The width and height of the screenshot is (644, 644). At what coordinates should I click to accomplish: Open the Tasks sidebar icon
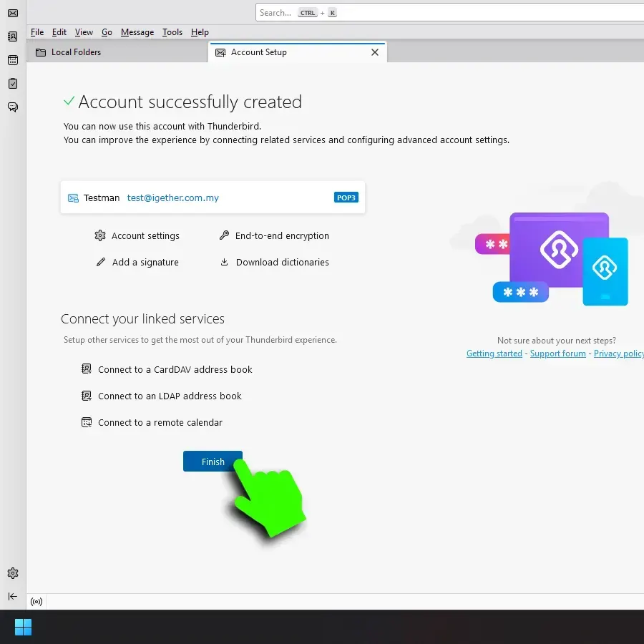coord(13,84)
